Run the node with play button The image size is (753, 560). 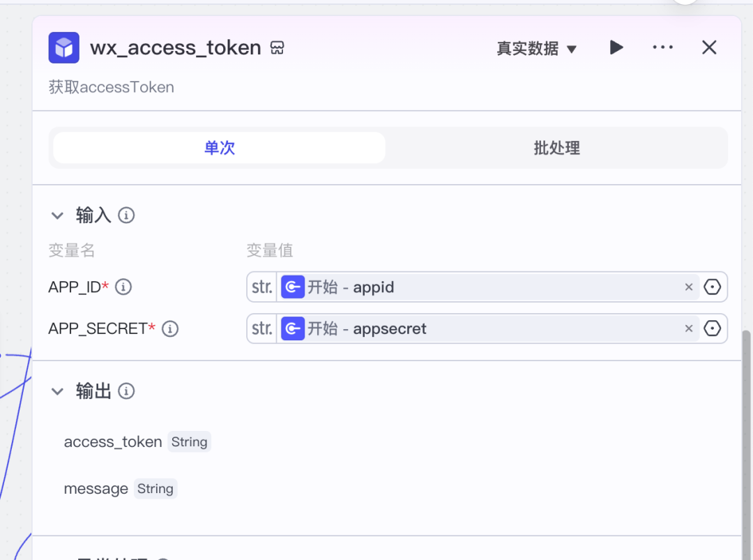[616, 47]
